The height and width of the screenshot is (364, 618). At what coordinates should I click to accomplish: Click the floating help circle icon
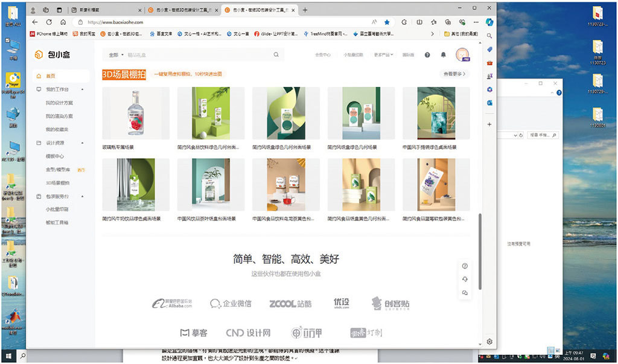pyautogui.click(x=465, y=266)
